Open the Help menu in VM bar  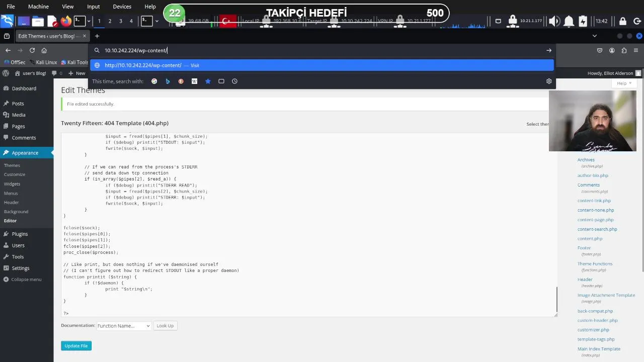click(150, 7)
